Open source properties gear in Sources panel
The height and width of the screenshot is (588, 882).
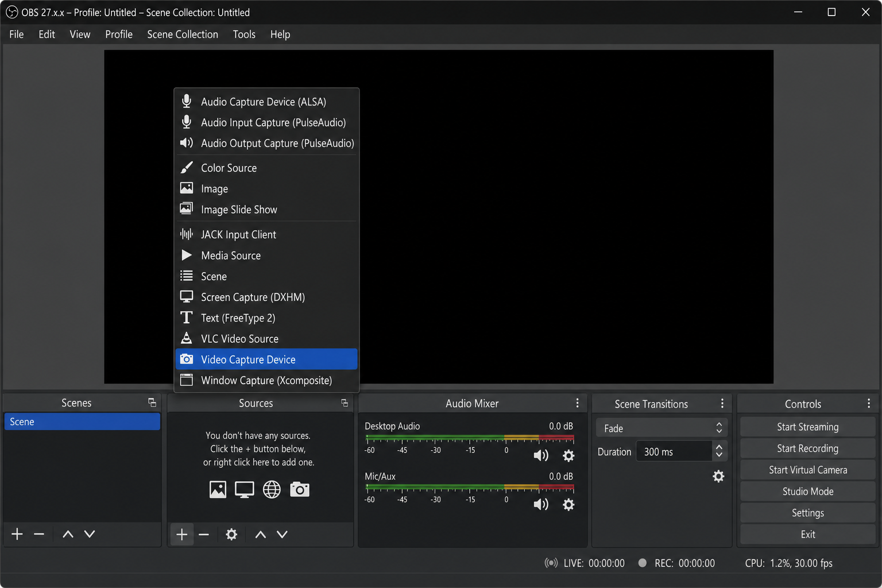[231, 535]
